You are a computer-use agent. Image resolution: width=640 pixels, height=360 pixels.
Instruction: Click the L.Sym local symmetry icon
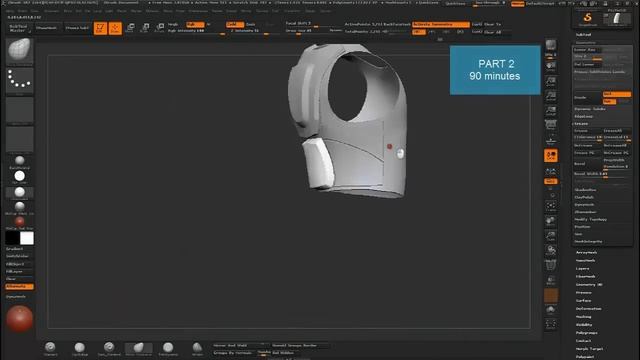pyautogui.click(x=551, y=171)
